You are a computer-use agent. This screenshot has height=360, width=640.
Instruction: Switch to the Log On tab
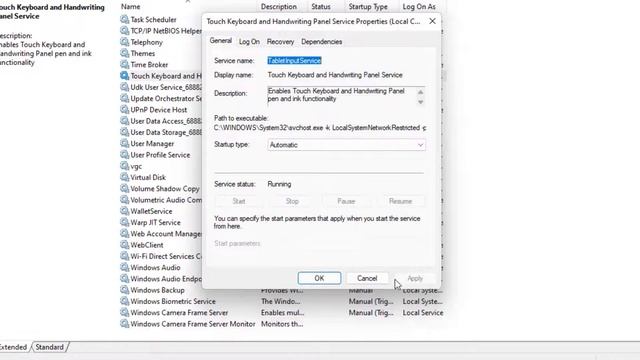tap(249, 42)
